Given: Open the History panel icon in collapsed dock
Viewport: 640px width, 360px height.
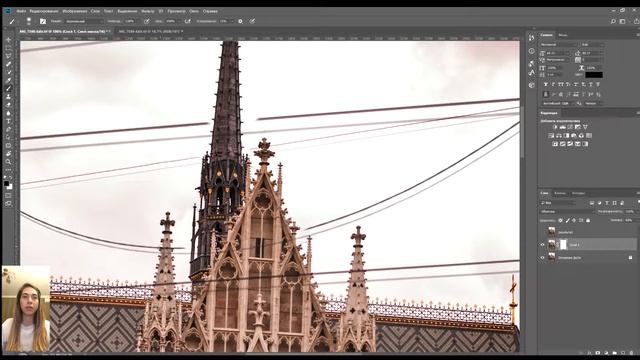Looking at the screenshot, I should coord(531,38).
